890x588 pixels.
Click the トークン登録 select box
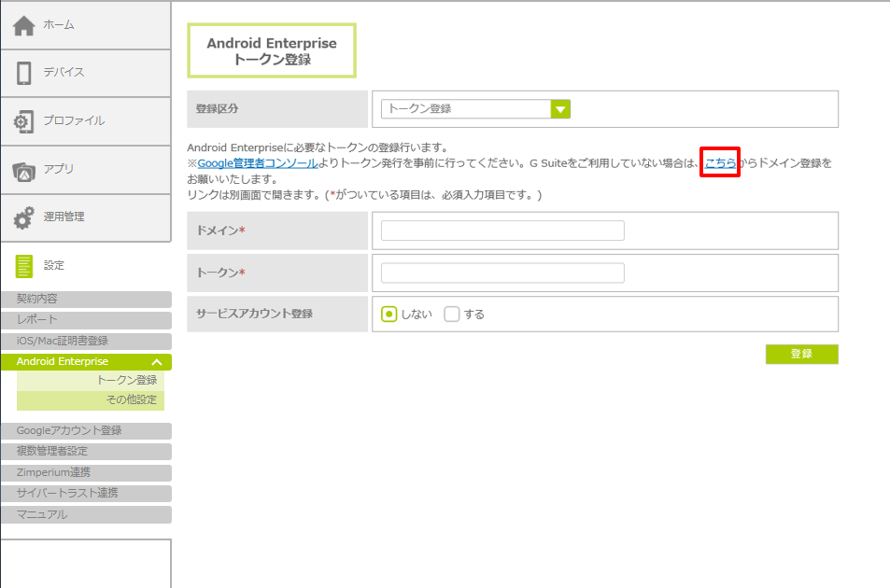466,109
